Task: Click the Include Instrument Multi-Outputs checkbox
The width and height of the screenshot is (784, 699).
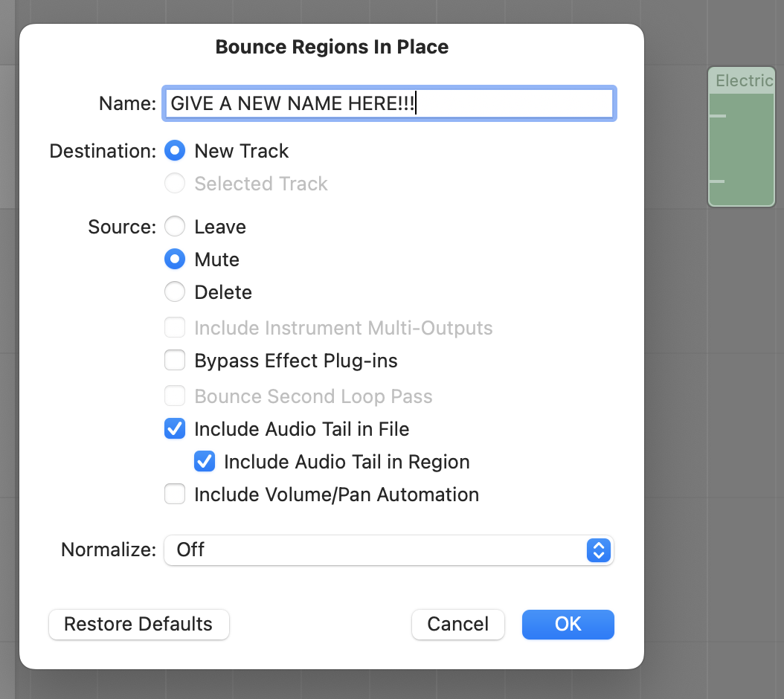Action: coord(175,328)
